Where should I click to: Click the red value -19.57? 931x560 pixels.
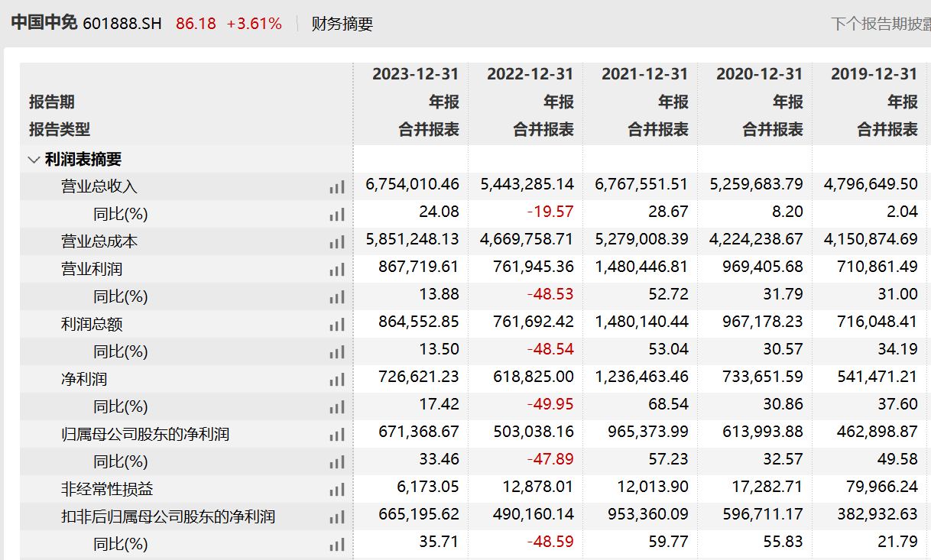pos(550,212)
